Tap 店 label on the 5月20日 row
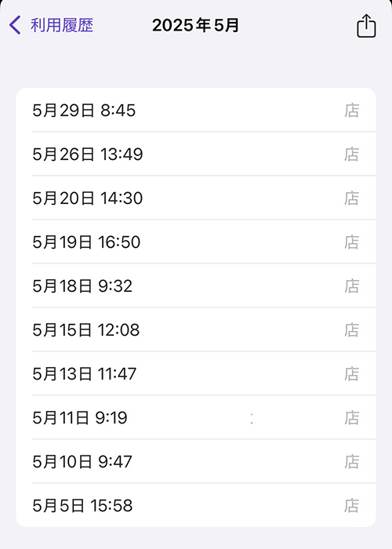The height and width of the screenshot is (549, 392). pos(352,198)
